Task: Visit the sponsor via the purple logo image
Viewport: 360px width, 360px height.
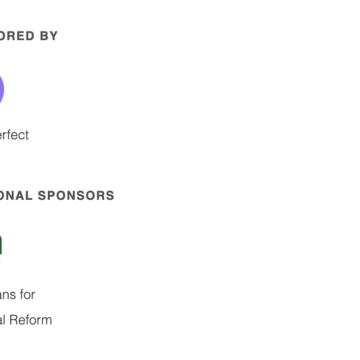Action: pos(2,89)
